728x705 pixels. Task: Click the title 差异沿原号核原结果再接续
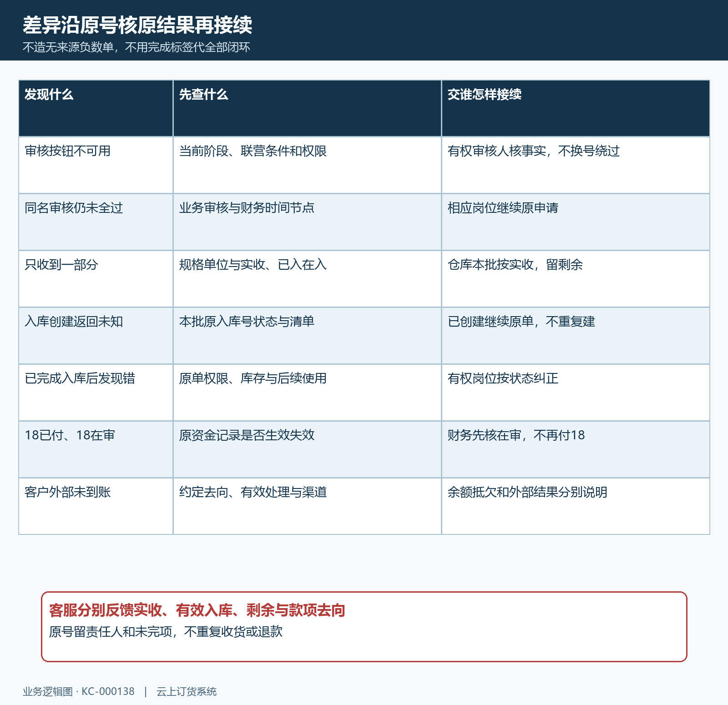(x=137, y=25)
